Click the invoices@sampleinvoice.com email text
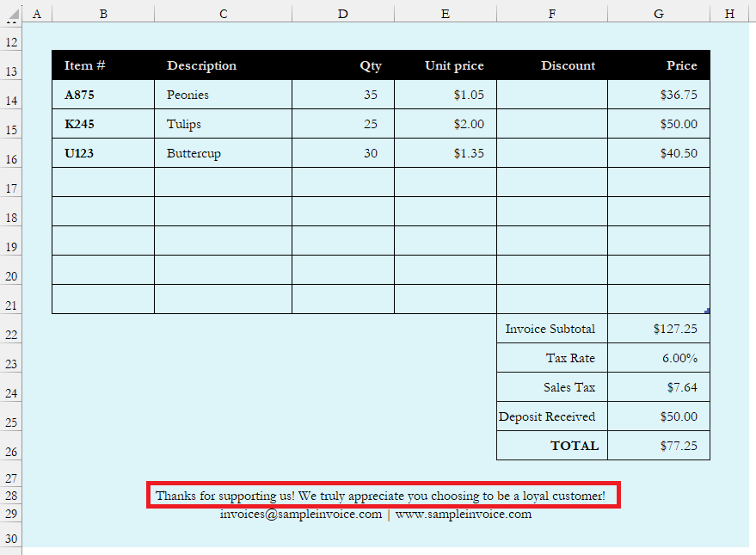The image size is (756, 555). point(301,514)
